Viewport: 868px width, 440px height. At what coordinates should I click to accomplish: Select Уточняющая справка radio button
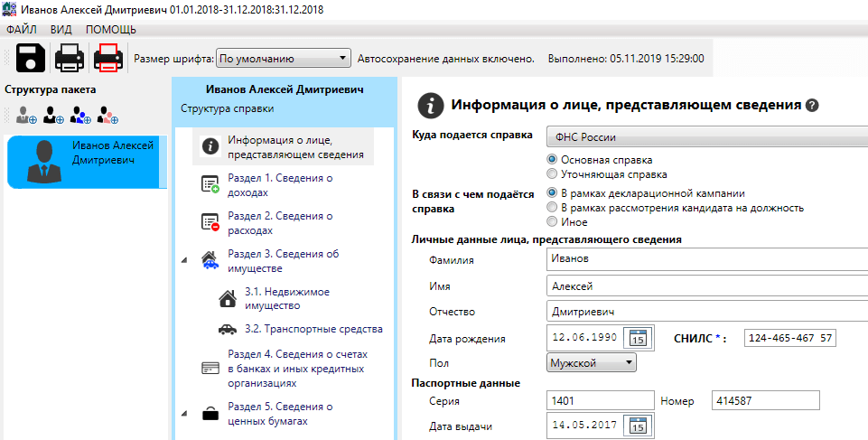pyautogui.click(x=551, y=173)
